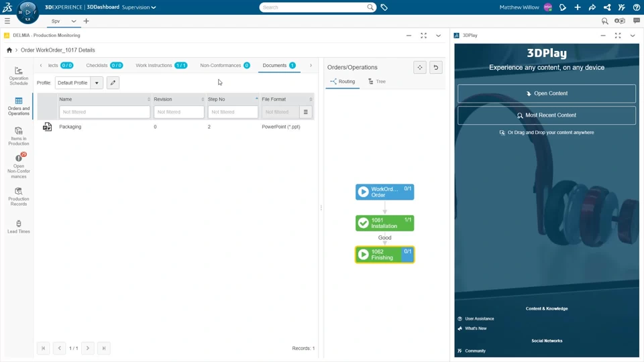
Task: Click the PowerPoint (*.ppt) file format cell
Action: pos(281,127)
